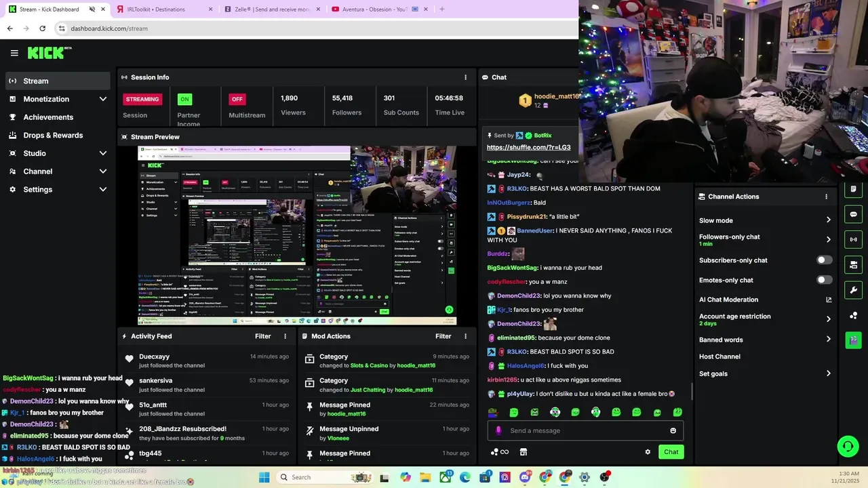Toggle Subscribers-only chat

824,260
